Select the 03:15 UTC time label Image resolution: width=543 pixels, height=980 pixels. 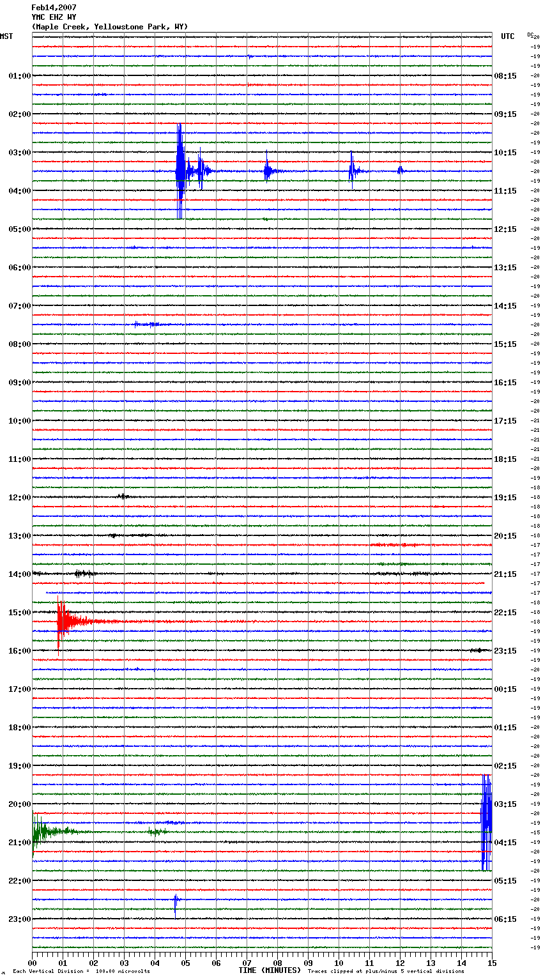coord(505,804)
